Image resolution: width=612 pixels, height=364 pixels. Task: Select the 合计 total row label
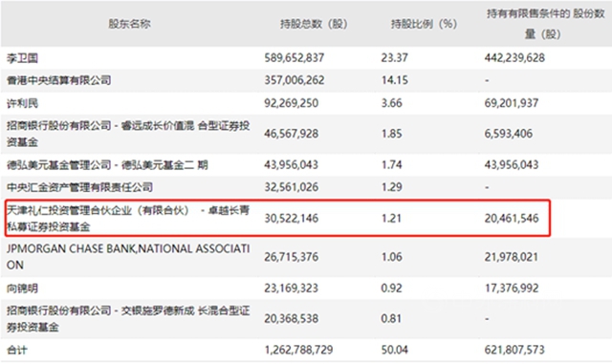[x=17, y=350]
